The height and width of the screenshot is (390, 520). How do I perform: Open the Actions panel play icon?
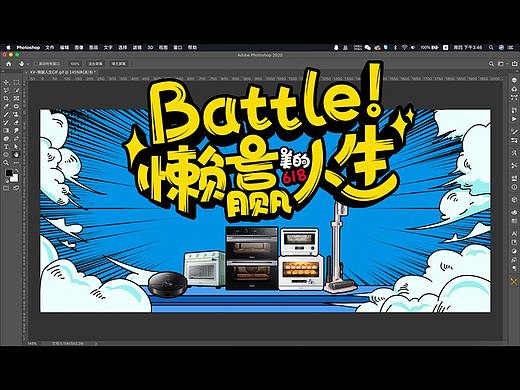coord(514,119)
